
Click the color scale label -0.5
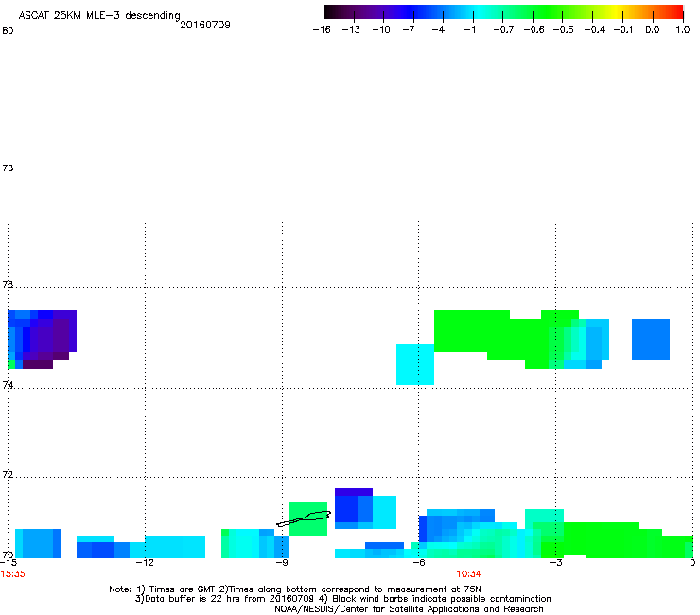[564, 30]
